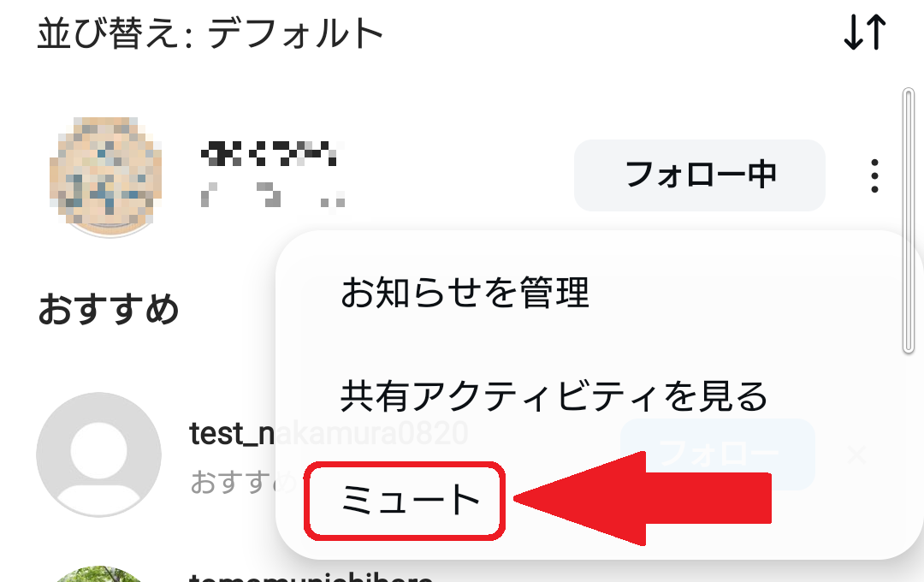Open the 並び替え: デフォルト sort selector
This screenshot has width=924, height=582.
[x=210, y=33]
